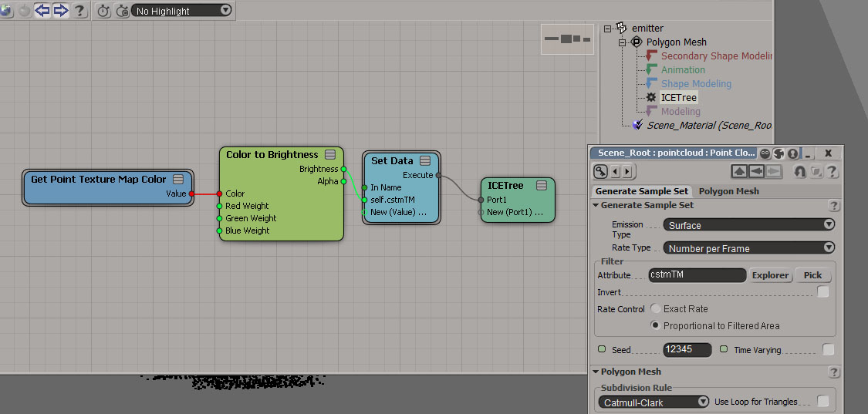Screen dimensions: 868x414
Task: Click the Explorer button next to Attribute
Action: coord(770,275)
